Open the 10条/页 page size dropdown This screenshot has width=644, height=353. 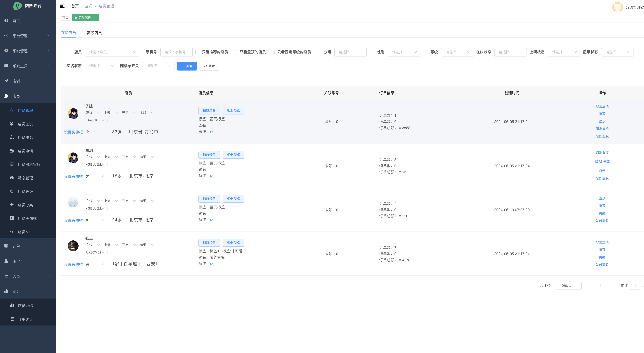(568, 285)
